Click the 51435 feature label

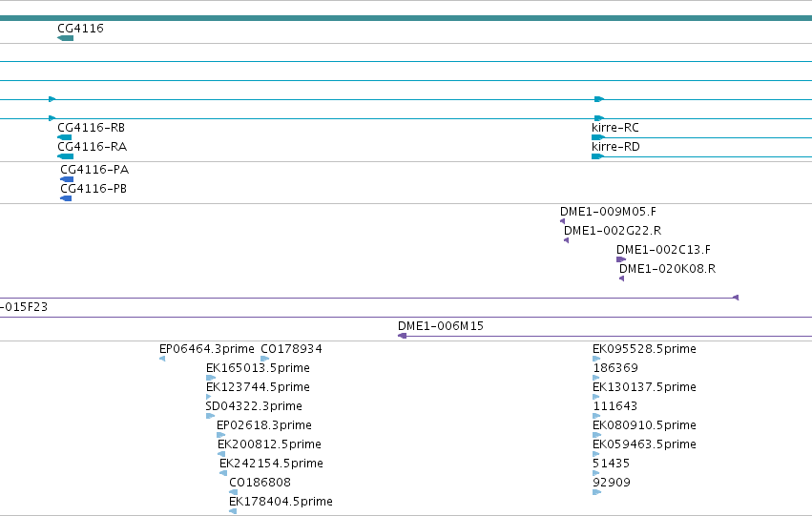coord(611,464)
